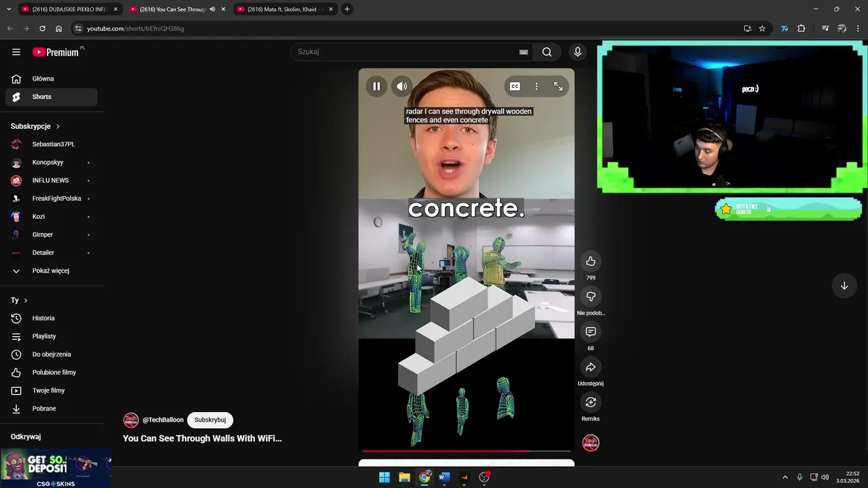Open Pobrane downloads
This screenshot has height=488, width=868.
pyautogui.click(x=52, y=409)
